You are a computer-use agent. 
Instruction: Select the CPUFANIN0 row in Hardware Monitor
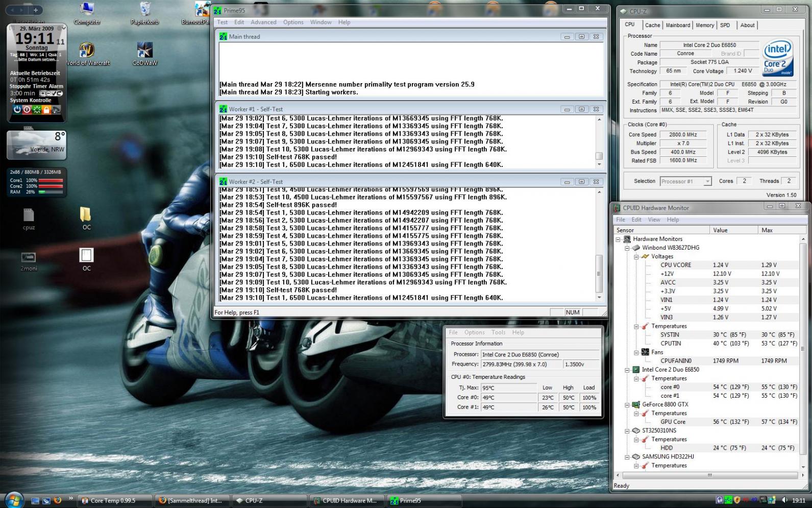728,361
